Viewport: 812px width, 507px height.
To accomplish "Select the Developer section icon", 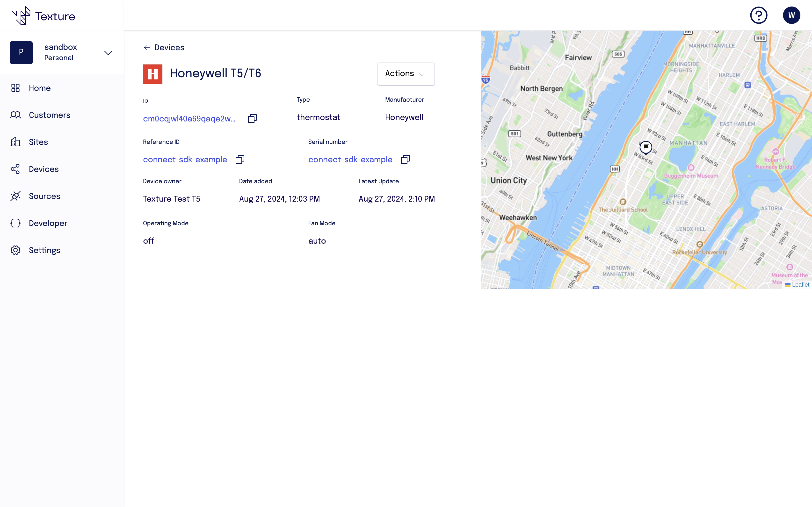I will click(15, 223).
